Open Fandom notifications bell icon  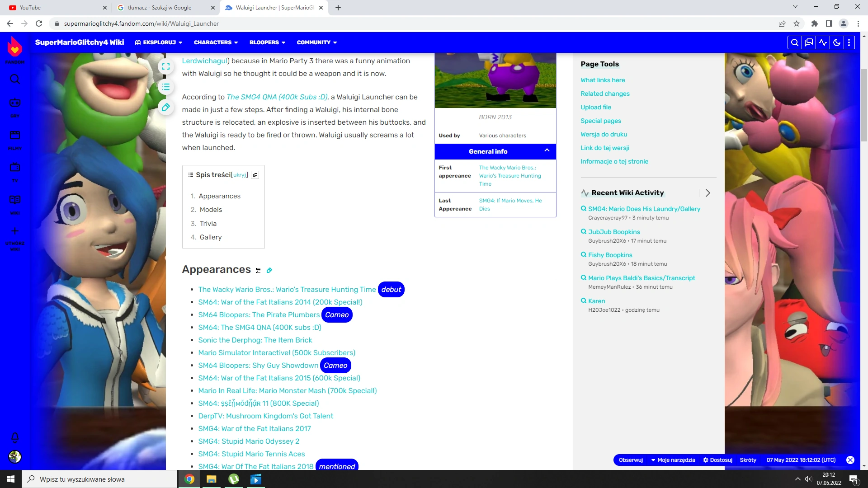15,437
